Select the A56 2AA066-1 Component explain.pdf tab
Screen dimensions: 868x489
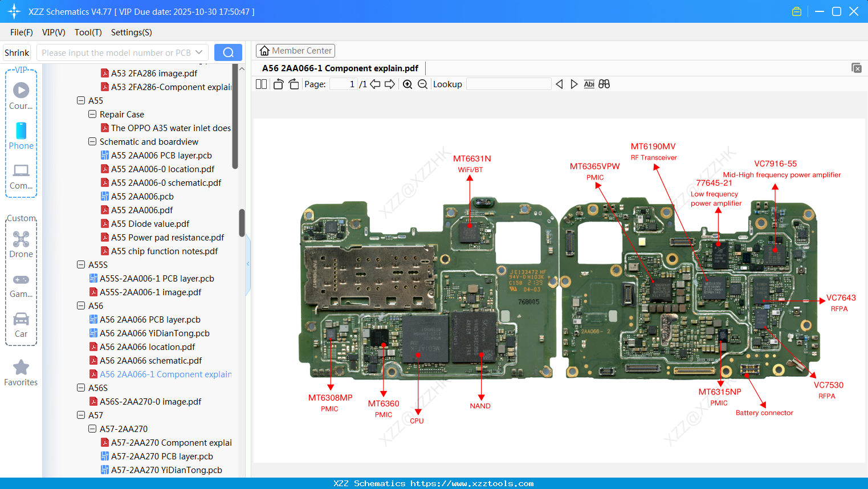coord(340,68)
